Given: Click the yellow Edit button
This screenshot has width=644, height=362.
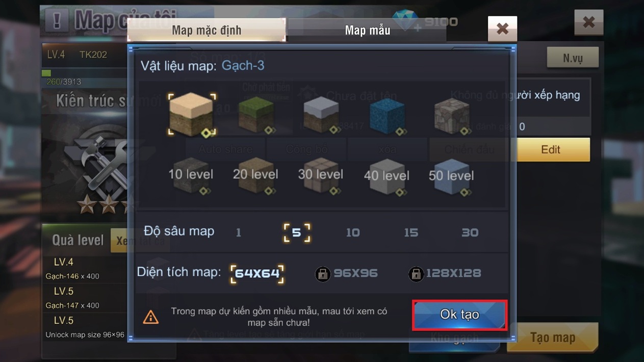Looking at the screenshot, I should 551,150.
